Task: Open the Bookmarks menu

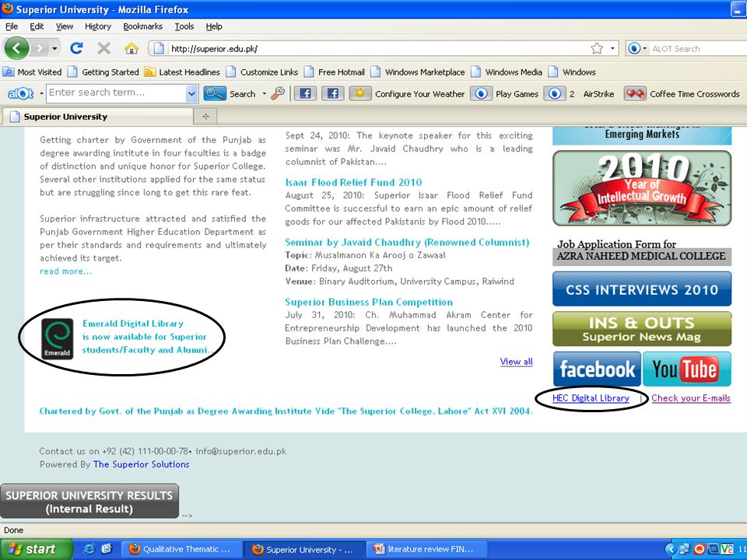Action: (x=142, y=26)
